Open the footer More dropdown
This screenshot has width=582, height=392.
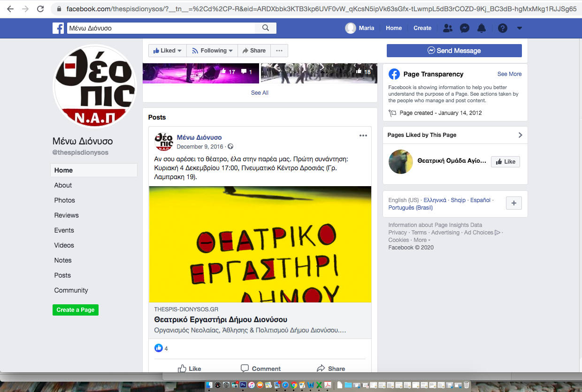[421, 240]
